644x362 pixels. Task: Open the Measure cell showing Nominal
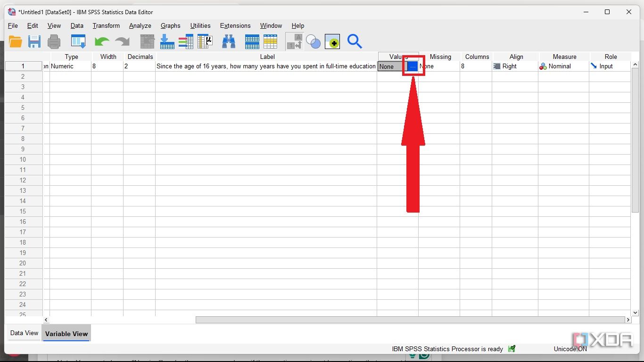(564, 66)
